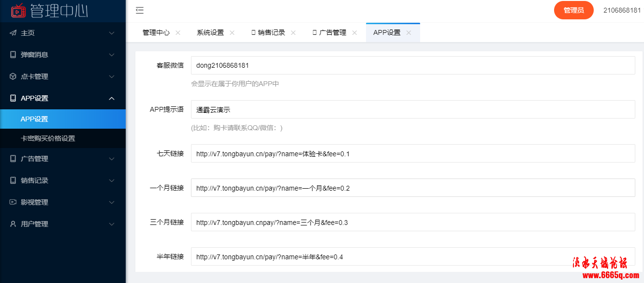Click the 一个月链接 field label
This screenshot has height=283, width=644.
click(167, 188)
